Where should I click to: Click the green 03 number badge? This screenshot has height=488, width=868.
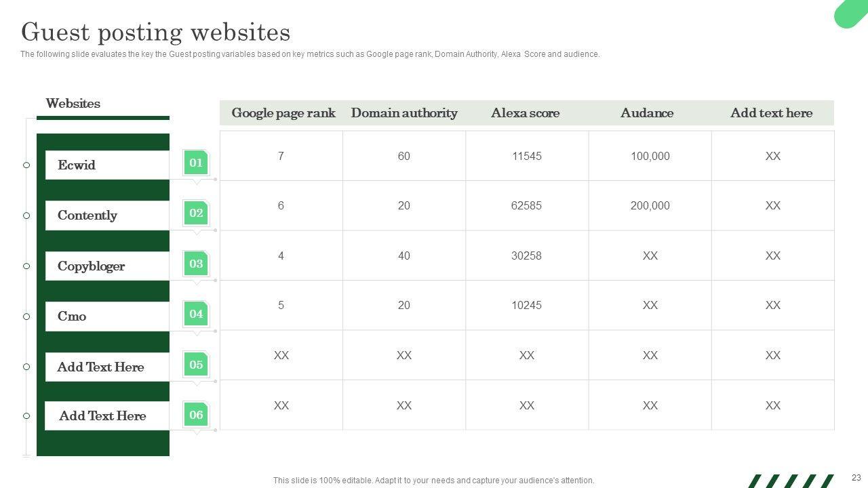196,264
